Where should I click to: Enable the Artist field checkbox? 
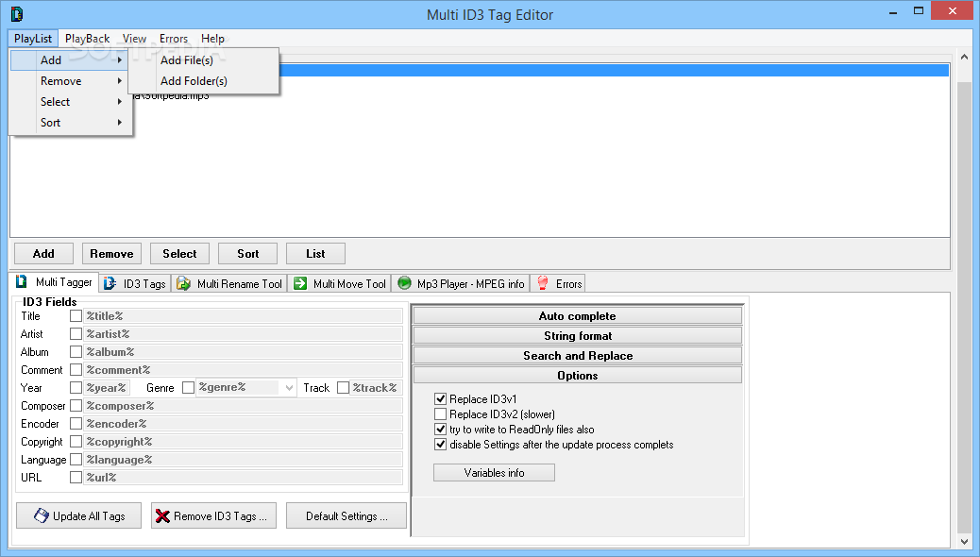pos(76,334)
